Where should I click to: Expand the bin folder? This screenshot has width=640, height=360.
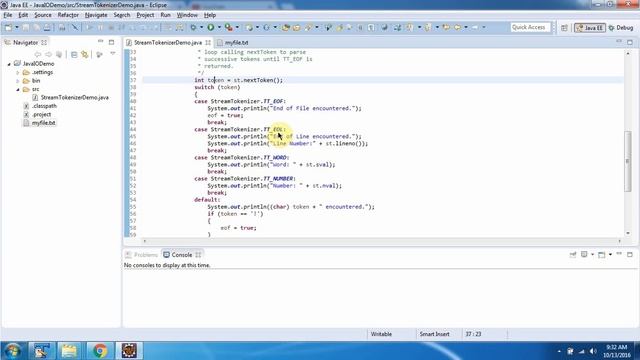18,81
